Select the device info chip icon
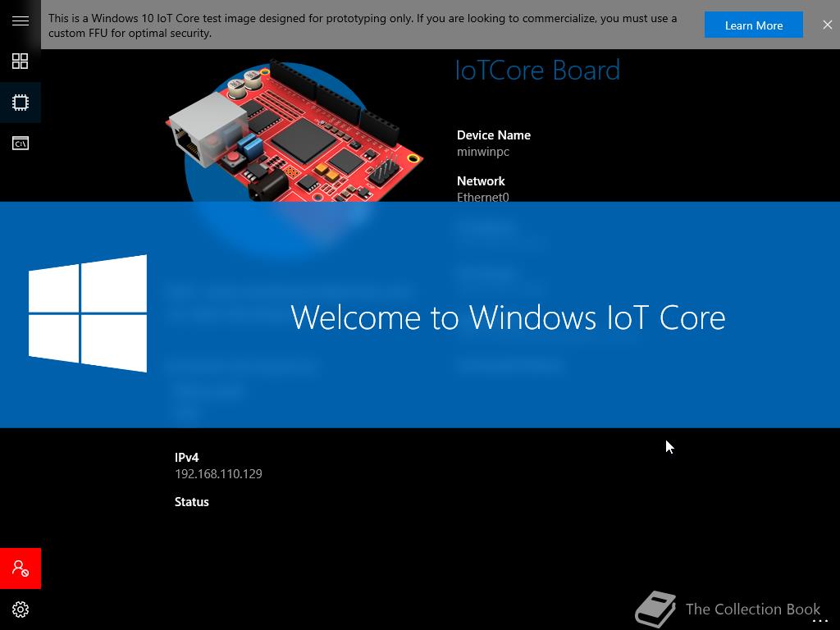This screenshot has width=840, height=630. tap(21, 103)
